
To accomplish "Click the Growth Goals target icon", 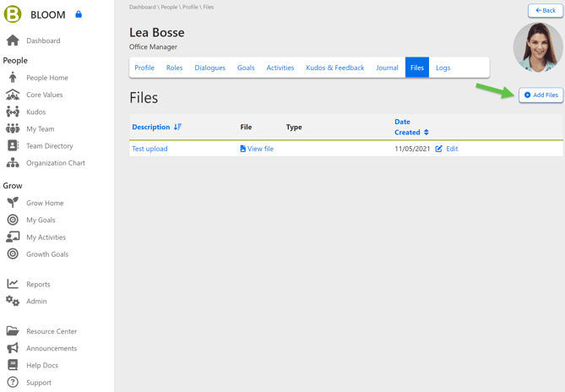I will 13,253.
